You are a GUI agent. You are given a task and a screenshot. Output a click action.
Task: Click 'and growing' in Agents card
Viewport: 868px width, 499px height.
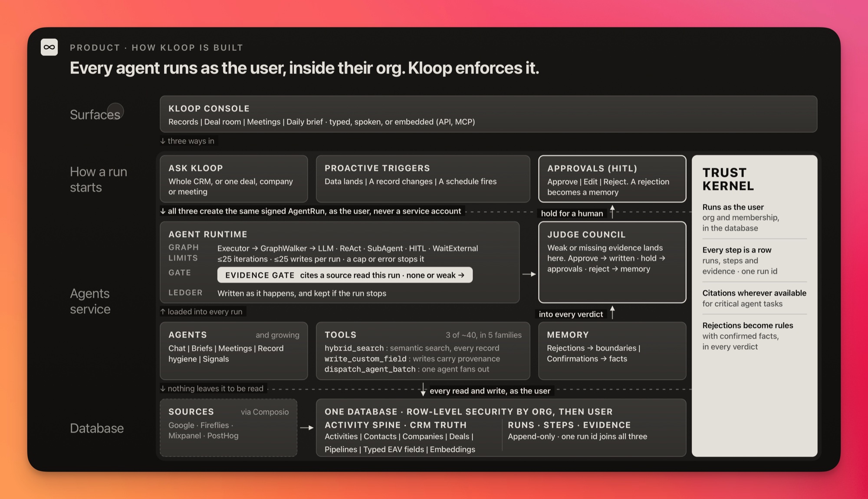[277, 335]
